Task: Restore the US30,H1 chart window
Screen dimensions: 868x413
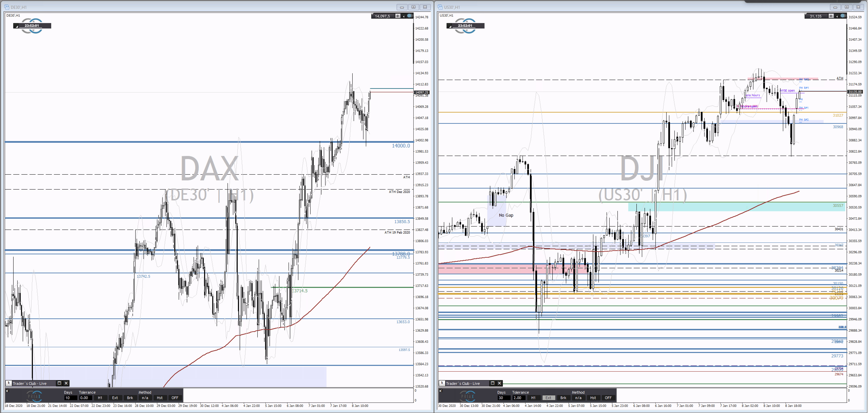Action: click(847, 7)
